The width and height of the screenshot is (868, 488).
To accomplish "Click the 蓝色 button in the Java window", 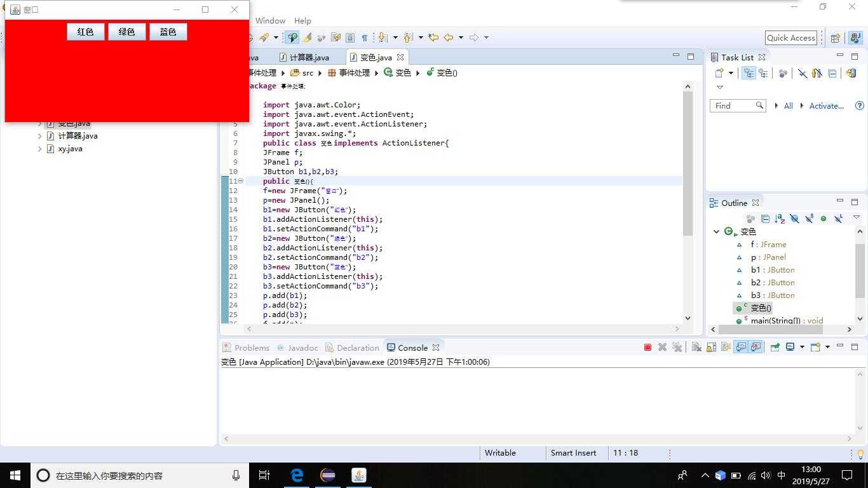I will [x=168, y=32].
